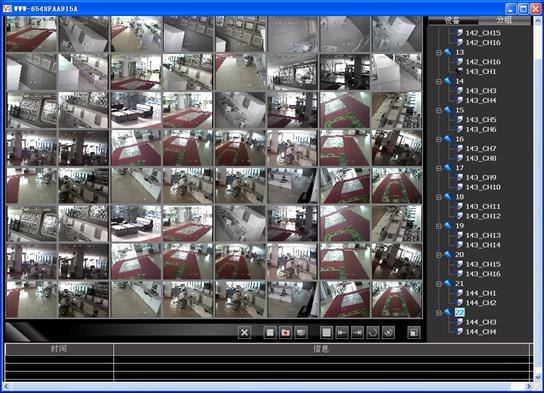The width and height of the screenshot is (544, 393).
Task: Click the blue device icon of group 14
Action: click(x=448, y=81)
